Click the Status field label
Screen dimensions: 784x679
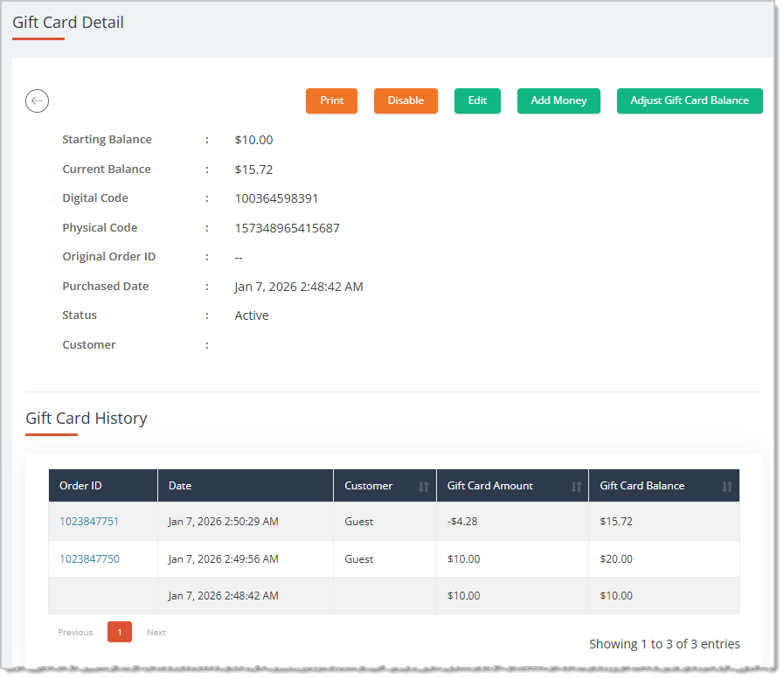79,315
